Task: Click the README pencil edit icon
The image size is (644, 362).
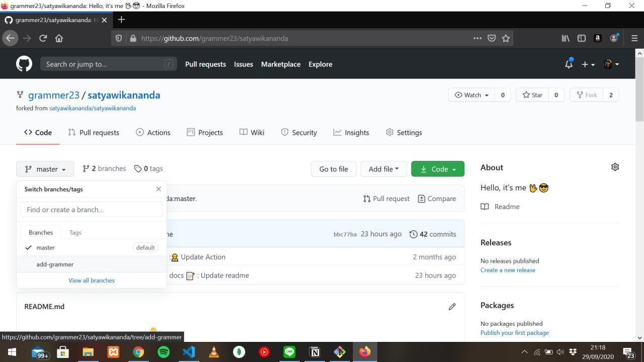Action: pos(452,307)
